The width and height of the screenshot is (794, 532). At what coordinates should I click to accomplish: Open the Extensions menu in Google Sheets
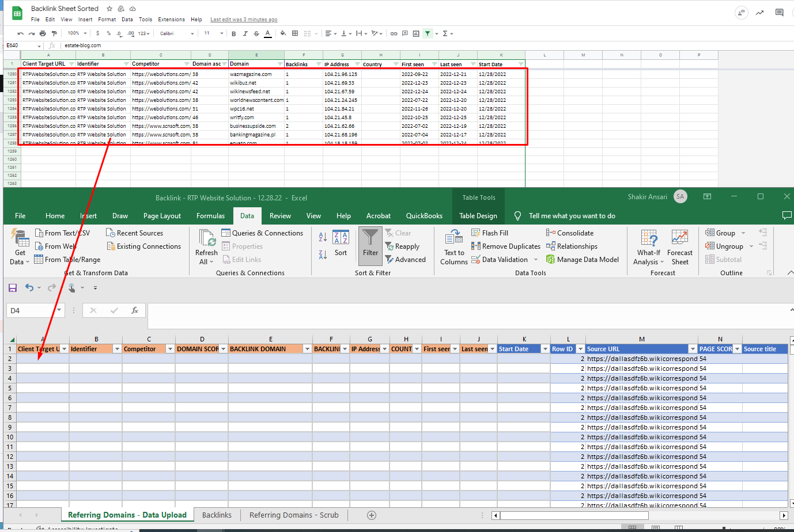coord(172,20)
